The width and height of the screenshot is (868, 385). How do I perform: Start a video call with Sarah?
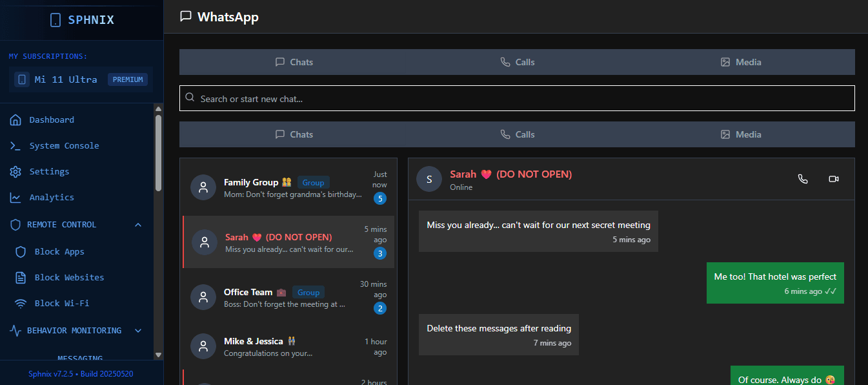click(x=834, y=179)
